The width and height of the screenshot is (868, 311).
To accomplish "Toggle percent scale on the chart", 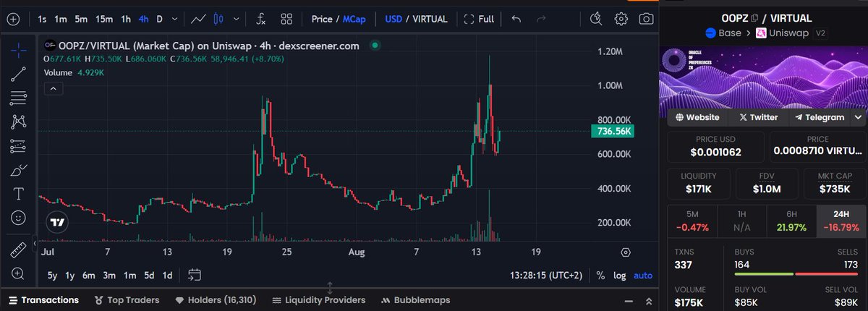I will point(600,275).
